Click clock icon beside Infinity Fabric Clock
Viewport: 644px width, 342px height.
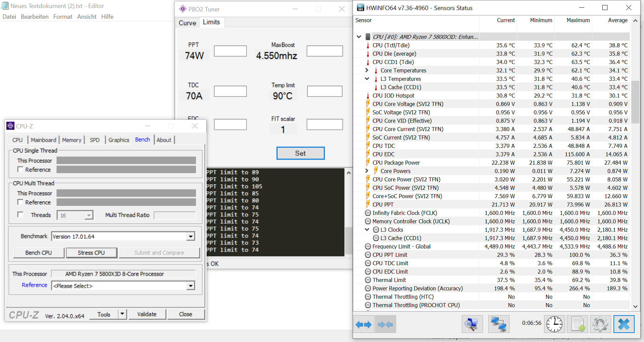click(368, 213)
